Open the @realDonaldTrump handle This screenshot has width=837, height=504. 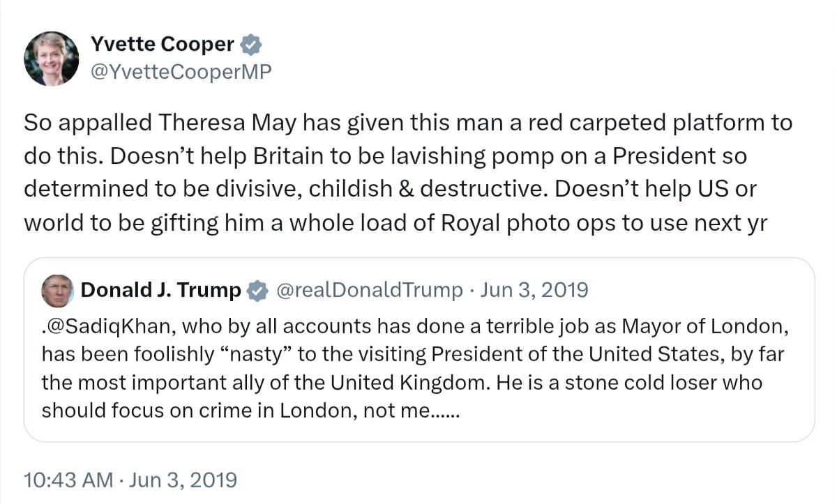point(370,290)
